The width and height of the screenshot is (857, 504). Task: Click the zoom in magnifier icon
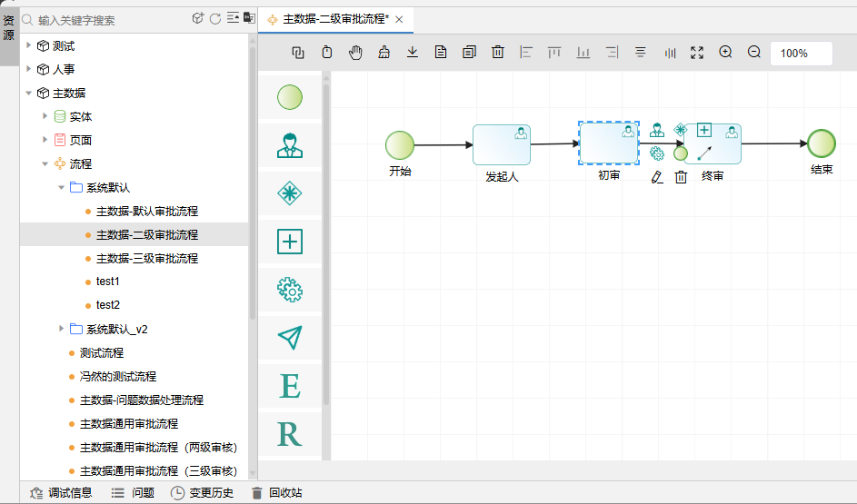coord(725,53)
